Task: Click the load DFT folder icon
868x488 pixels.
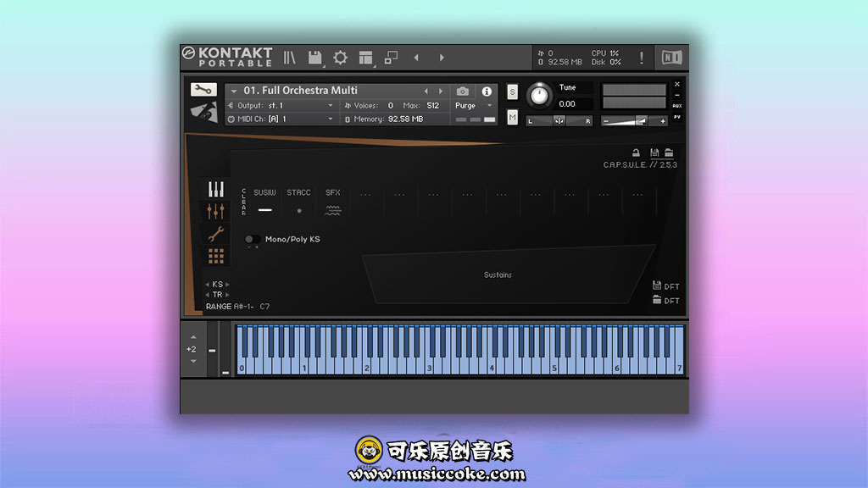Action: click(657, 300)
